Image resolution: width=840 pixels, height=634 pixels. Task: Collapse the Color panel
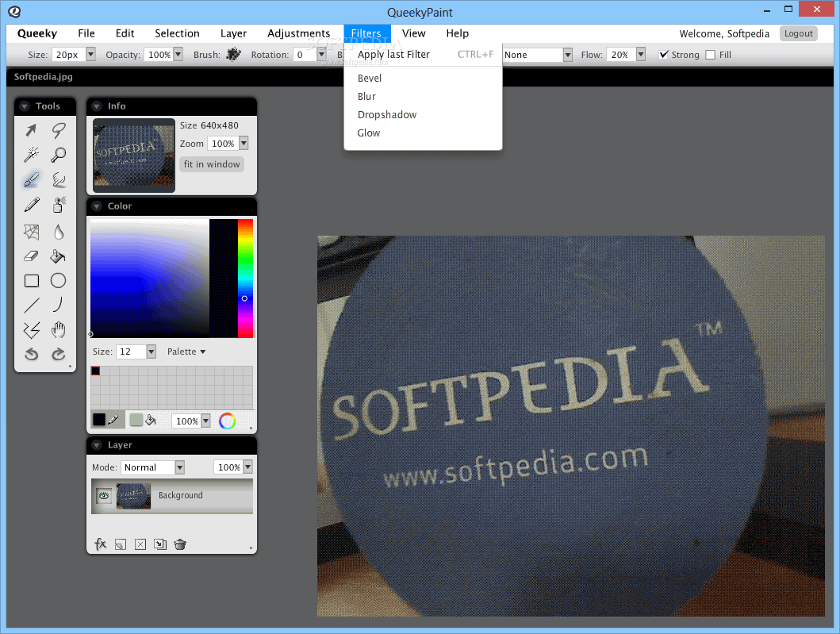pos(97,206)
